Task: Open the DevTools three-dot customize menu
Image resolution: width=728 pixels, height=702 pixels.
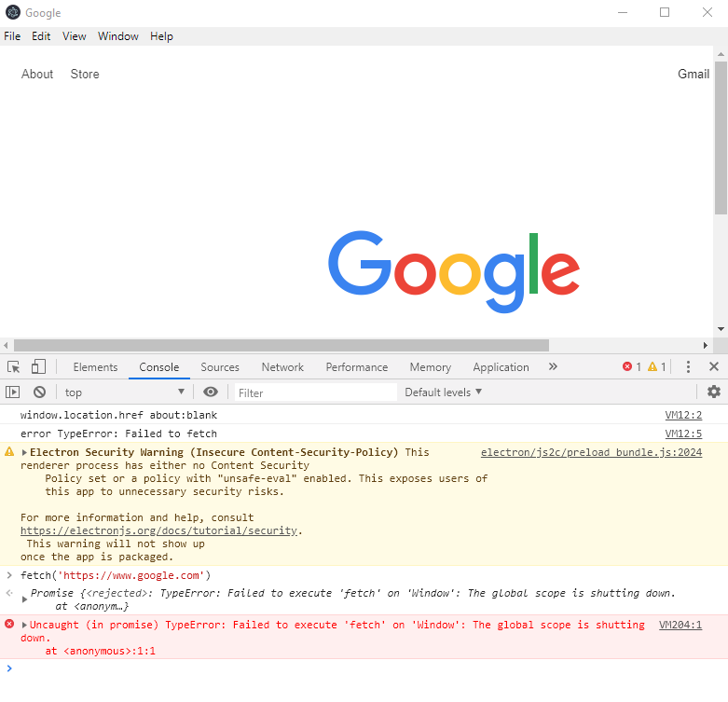Action: click(x=688, y=366)
